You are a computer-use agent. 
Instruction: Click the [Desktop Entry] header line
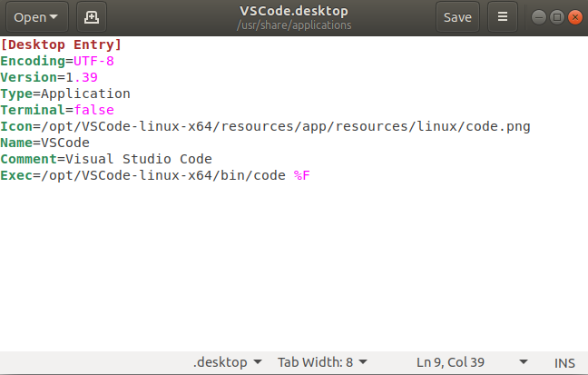pos(61,44)
